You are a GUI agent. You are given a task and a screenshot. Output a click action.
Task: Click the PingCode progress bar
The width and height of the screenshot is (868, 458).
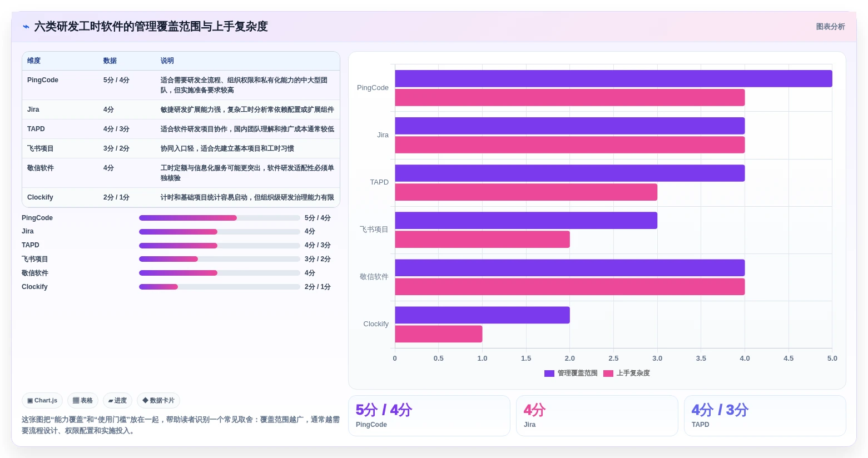[x=220, y=218]
